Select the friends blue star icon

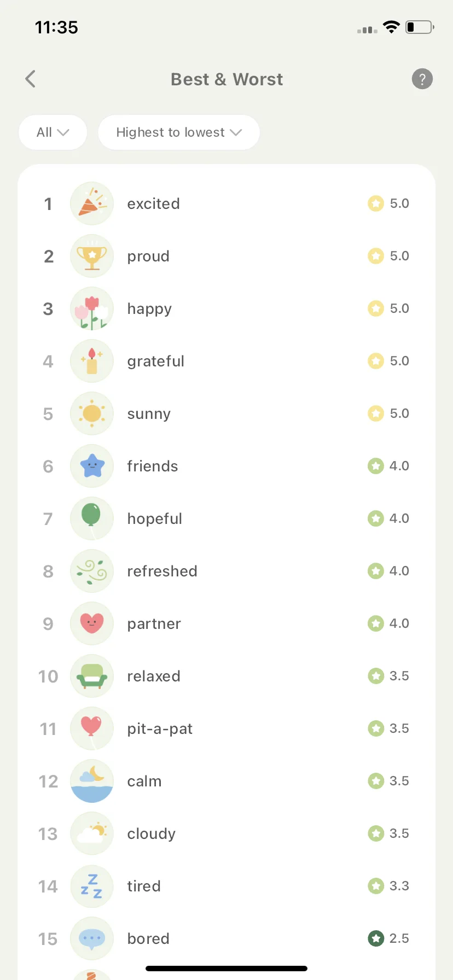pos(92,466)
